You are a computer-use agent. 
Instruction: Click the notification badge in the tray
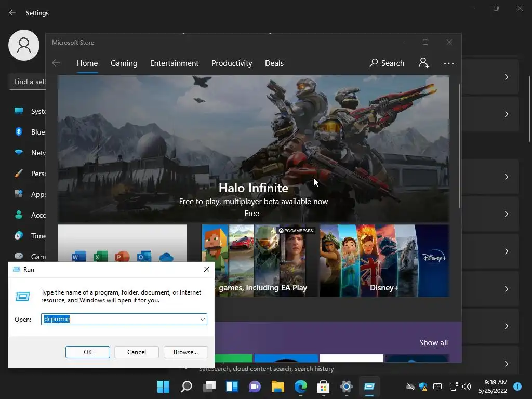coord(517,387)
